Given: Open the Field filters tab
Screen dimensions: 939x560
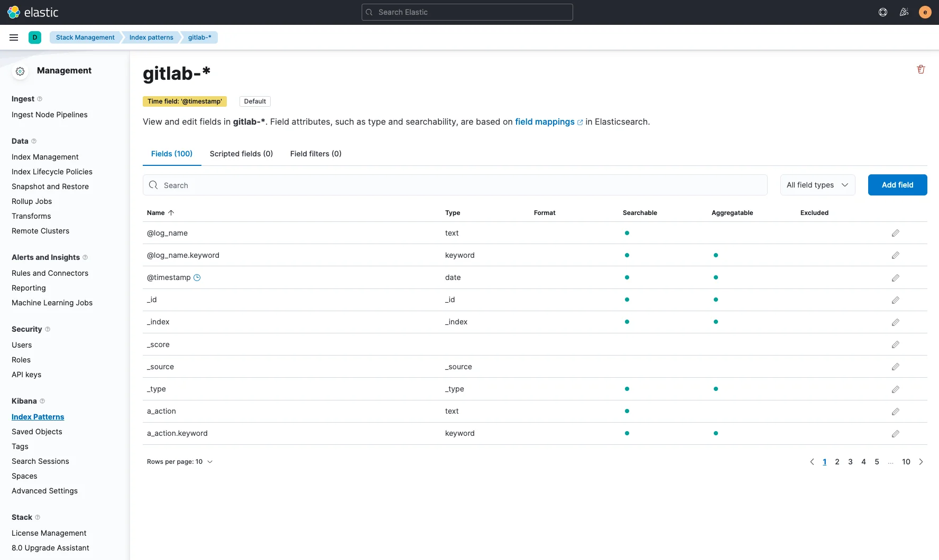Looking at the screenshot, I should click(x=316, y=154).
